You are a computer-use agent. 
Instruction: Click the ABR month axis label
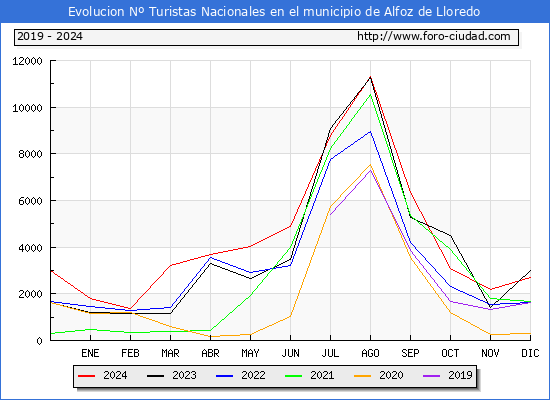(210, 353)
